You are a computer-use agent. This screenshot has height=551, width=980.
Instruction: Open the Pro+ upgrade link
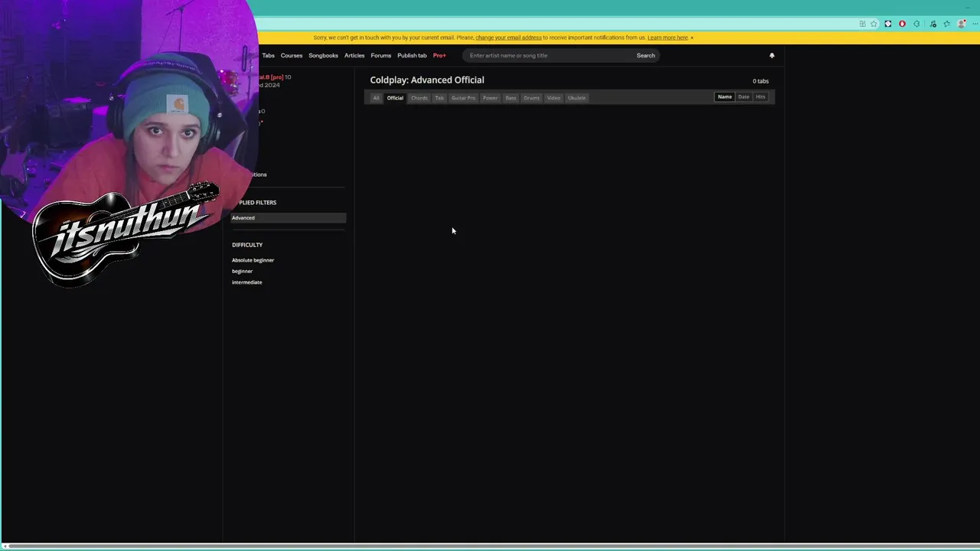pos(439,55)
